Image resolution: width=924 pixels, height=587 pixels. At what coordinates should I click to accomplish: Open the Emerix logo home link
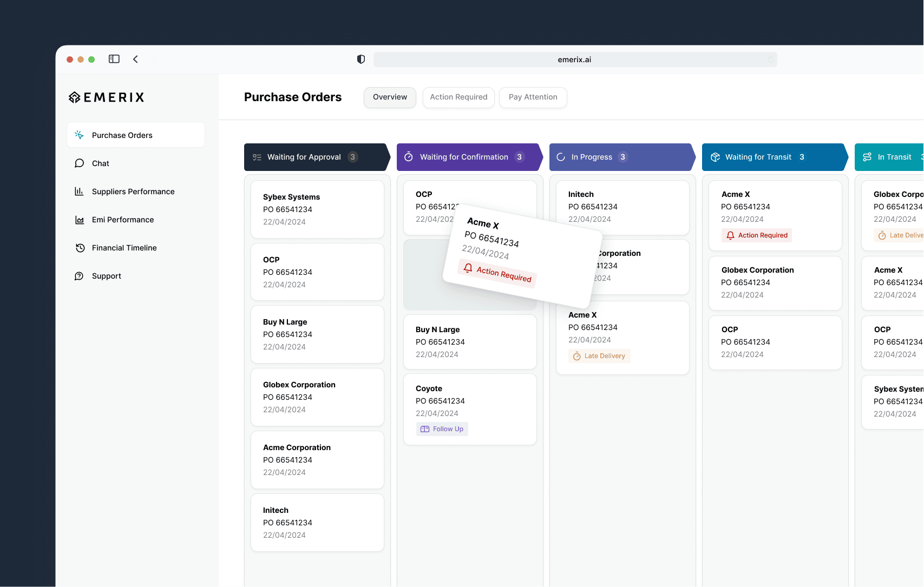click(x=107, y=97)
